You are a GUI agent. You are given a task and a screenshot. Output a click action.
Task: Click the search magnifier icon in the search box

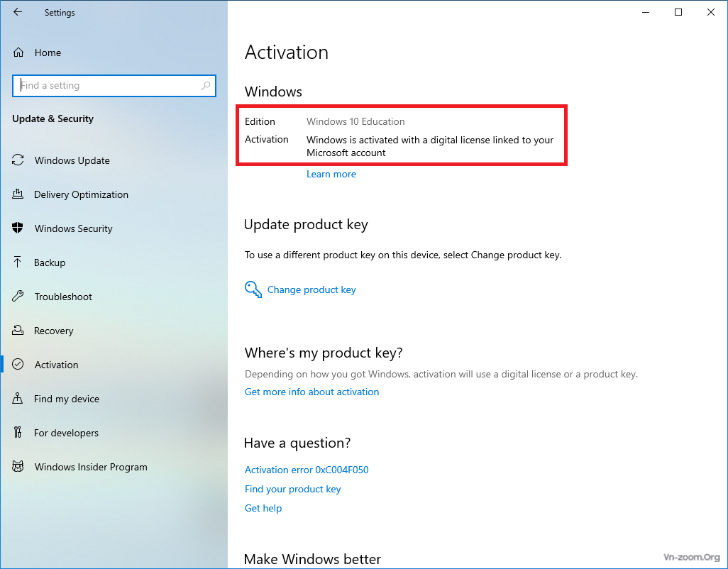tap(206, 85)
